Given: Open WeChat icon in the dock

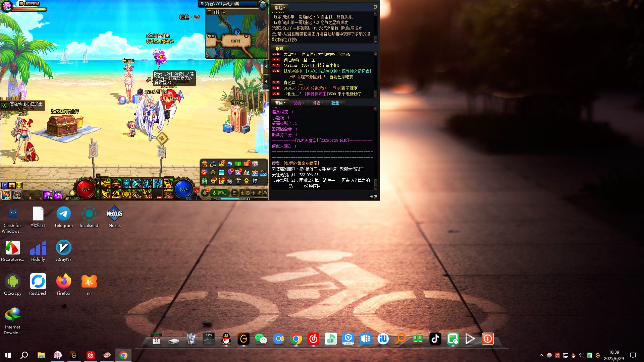Looking at the screenshot, I should 261,339.
